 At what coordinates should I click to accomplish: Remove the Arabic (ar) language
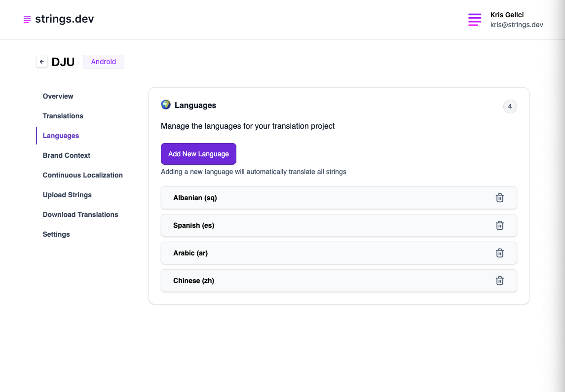[499, 253]
